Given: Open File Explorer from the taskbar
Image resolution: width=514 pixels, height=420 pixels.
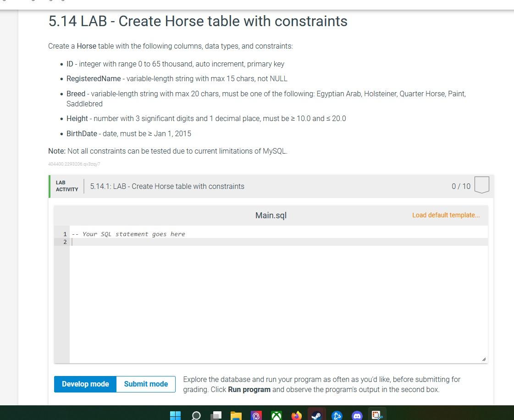Looking at the screenshot, I should pos(236,415).
